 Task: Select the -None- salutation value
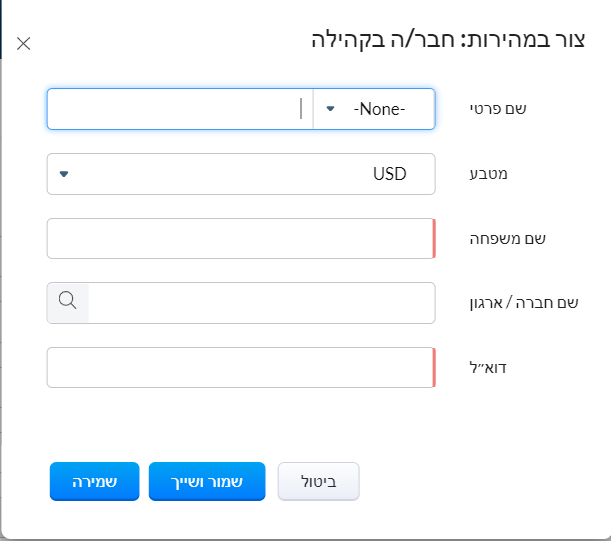[x=380, y=109]
